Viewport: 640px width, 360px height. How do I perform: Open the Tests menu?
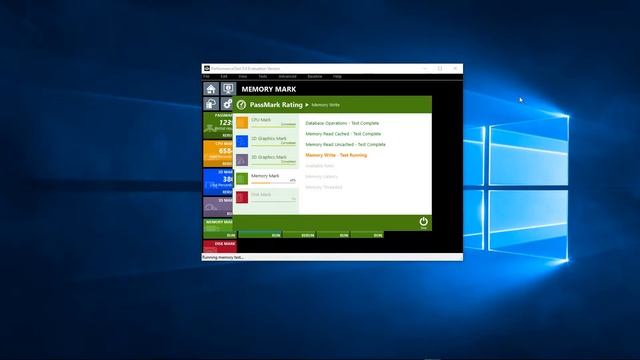263,76
